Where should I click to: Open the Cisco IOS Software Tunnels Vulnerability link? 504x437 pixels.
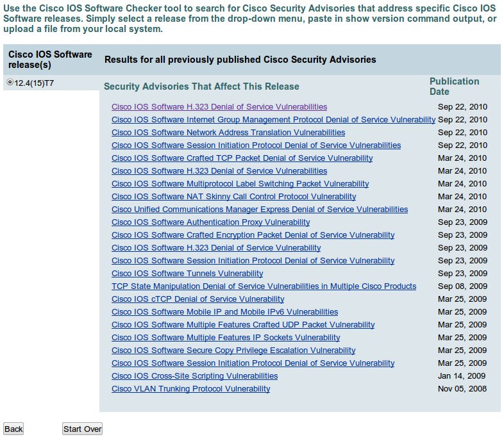click(x=187, y=274)
